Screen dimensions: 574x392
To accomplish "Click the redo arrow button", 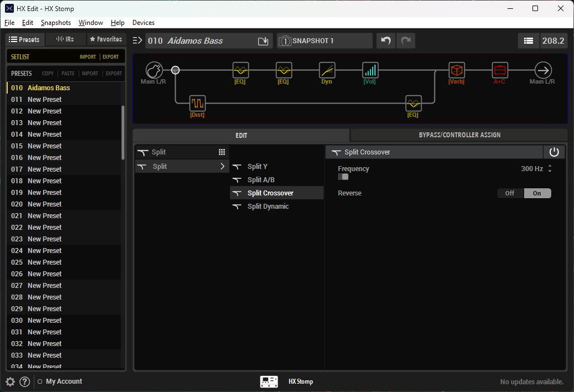I will [406, 40].
